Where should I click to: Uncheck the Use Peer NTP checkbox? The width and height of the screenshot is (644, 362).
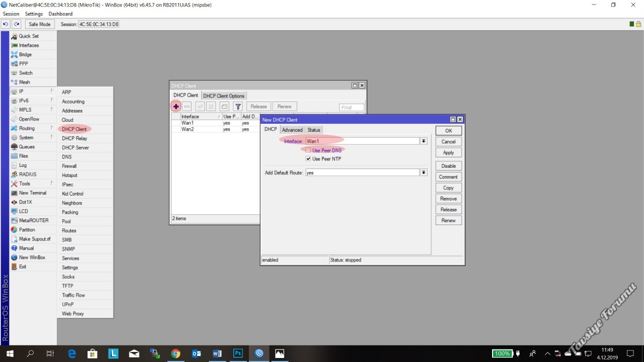click(308, 159)
